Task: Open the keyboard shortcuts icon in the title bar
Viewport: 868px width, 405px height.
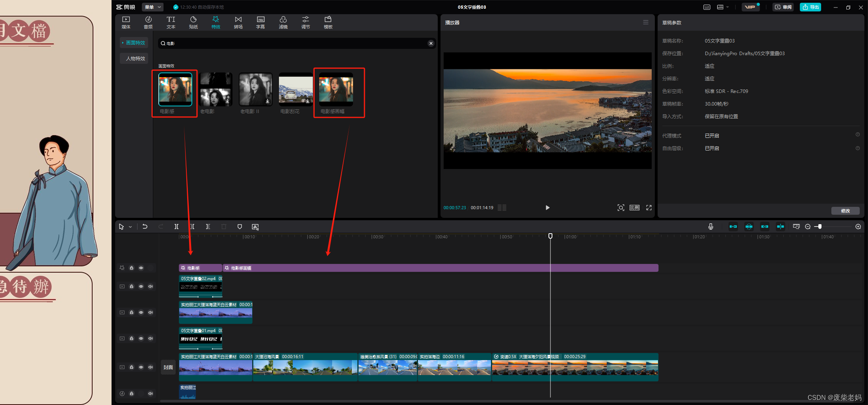Action: [x=707, y=7]
